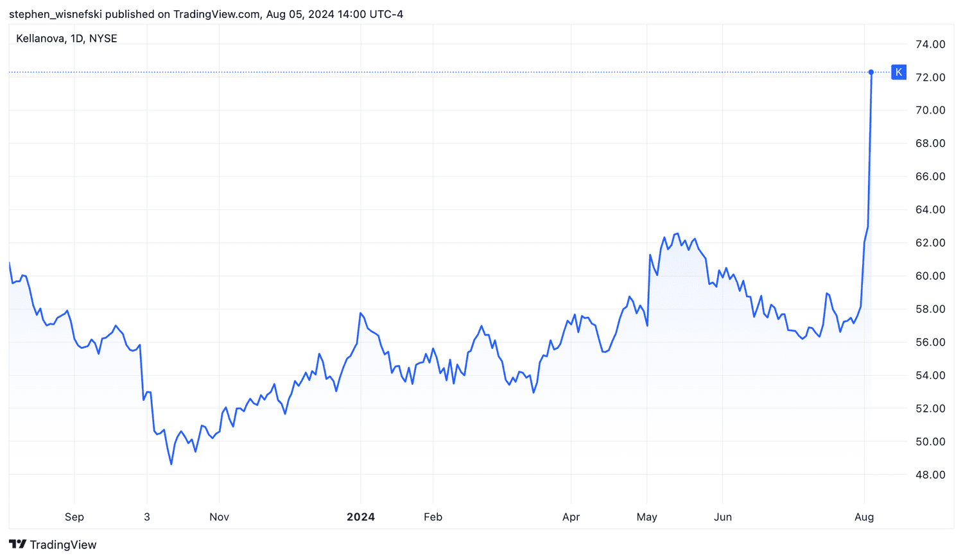The width and height of the screenshot is (963, 560).
Task: Click the Aug date axis label
Action: [864, 517]
